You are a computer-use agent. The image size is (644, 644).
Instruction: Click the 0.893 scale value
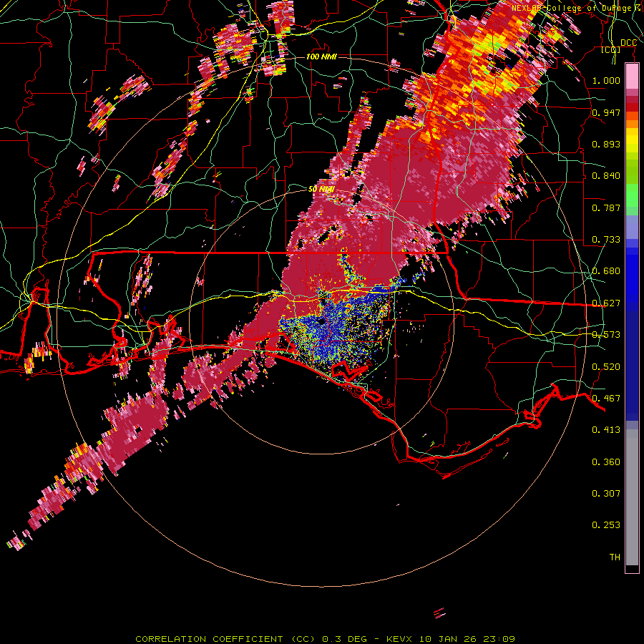pyautogui.click(x=606, y=144)
